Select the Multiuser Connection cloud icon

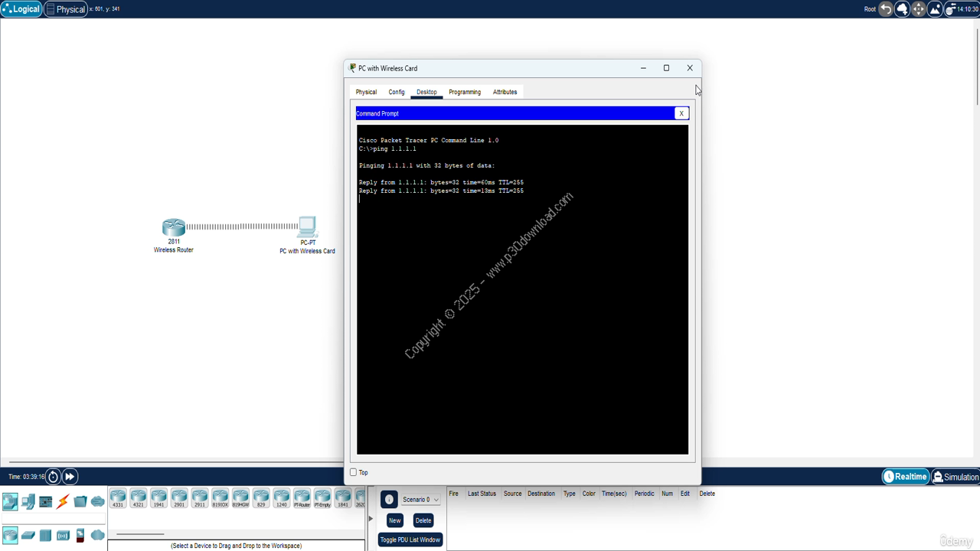[98, 502]
